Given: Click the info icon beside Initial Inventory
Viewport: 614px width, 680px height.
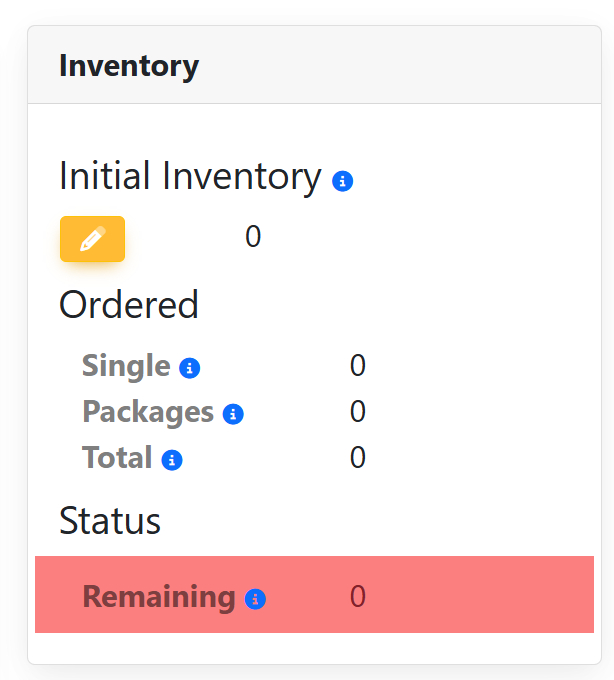Looking at the screenshot, I should [342, 181].
